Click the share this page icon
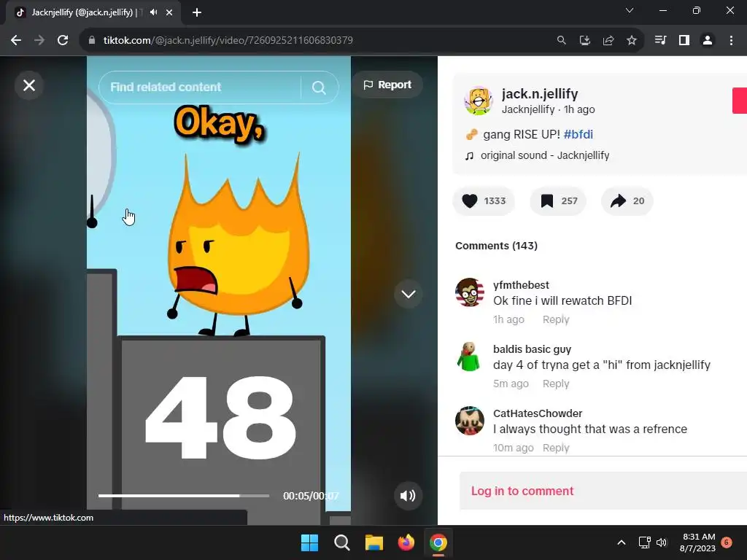The width and height of the screenshot is (747, 560). click(608, 41)
